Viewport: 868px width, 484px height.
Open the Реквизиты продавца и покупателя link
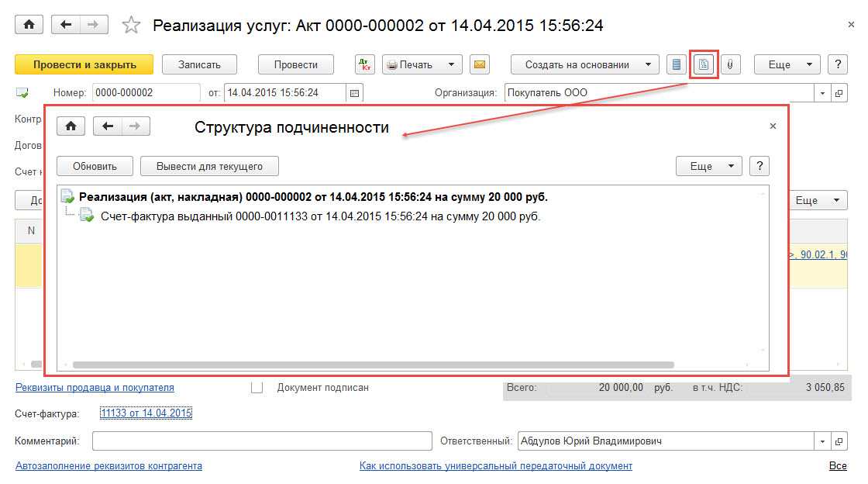pyautogui.click(x=95, y=387)
